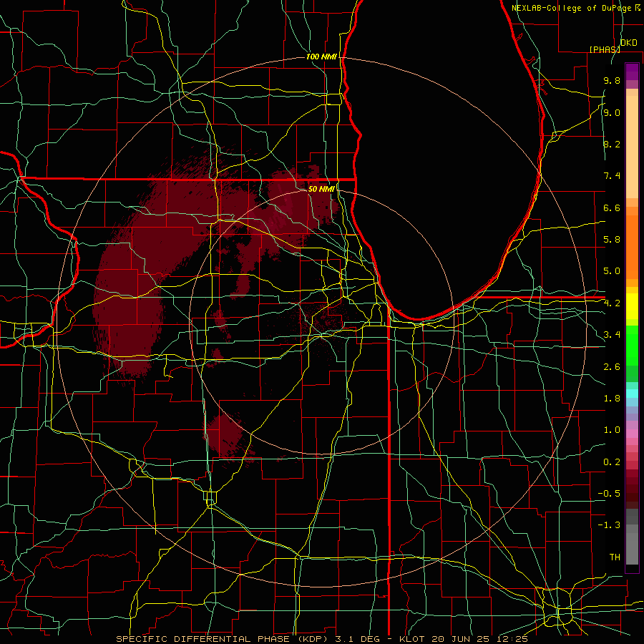
Task: Click the 2.6 legend value
Action: pos(612,367)
